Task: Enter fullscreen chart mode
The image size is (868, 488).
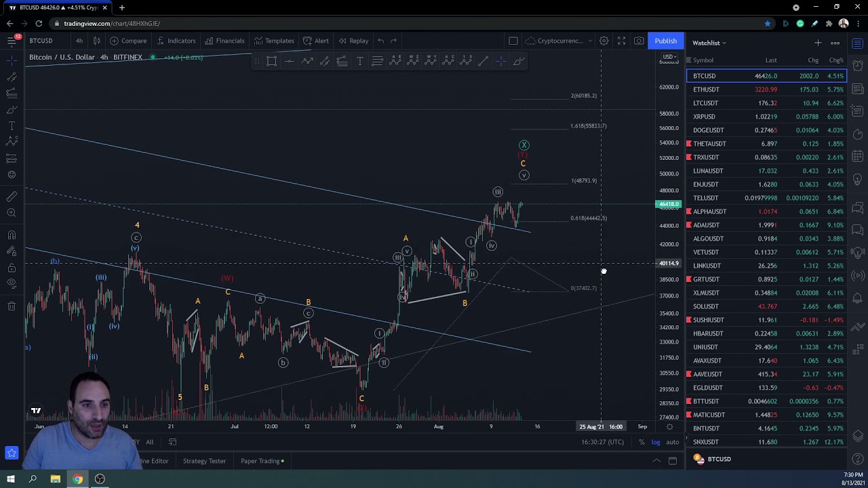Action: (621, 41)
